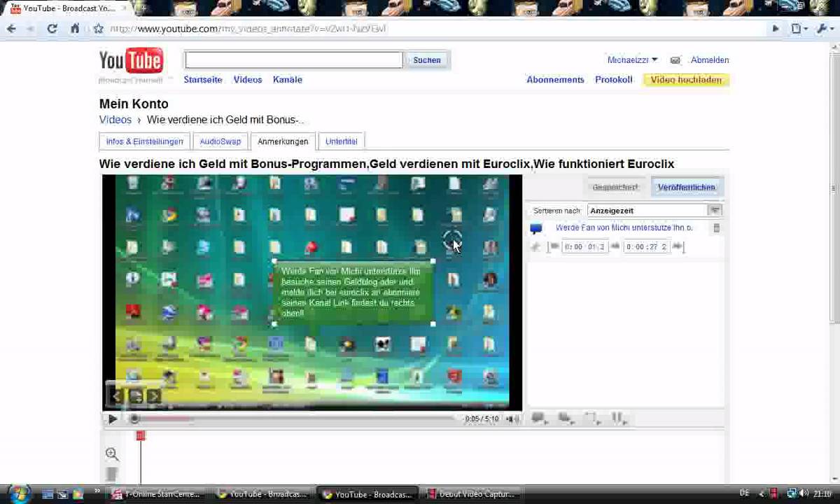Image resolution: width=840 pixels, height=504 pixels.
Task: Open the browser home page icon
Action: pyautogui.click(x=75, y=29)
